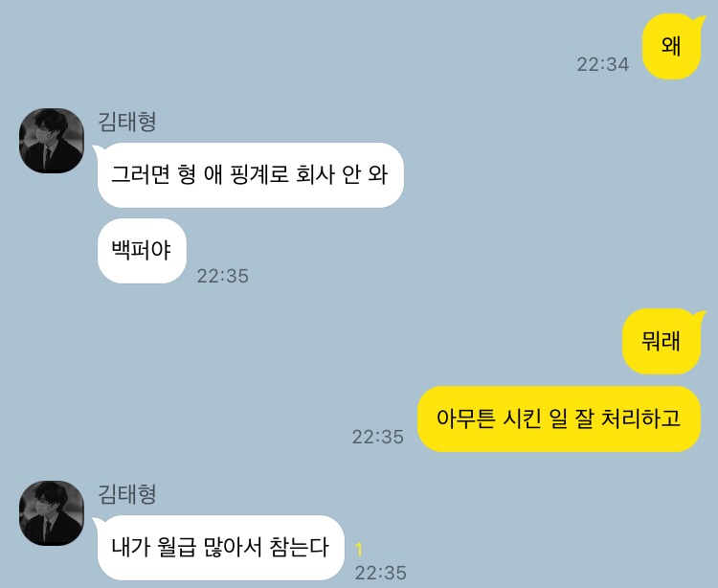Click the 22:35 timestamp beside 백퍼야

(222, 276)
